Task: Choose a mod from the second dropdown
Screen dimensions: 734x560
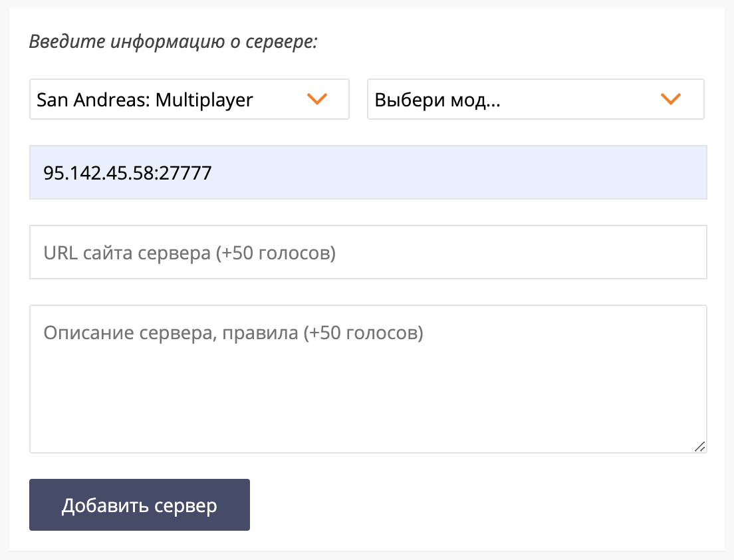Action: tap(535, 98)
